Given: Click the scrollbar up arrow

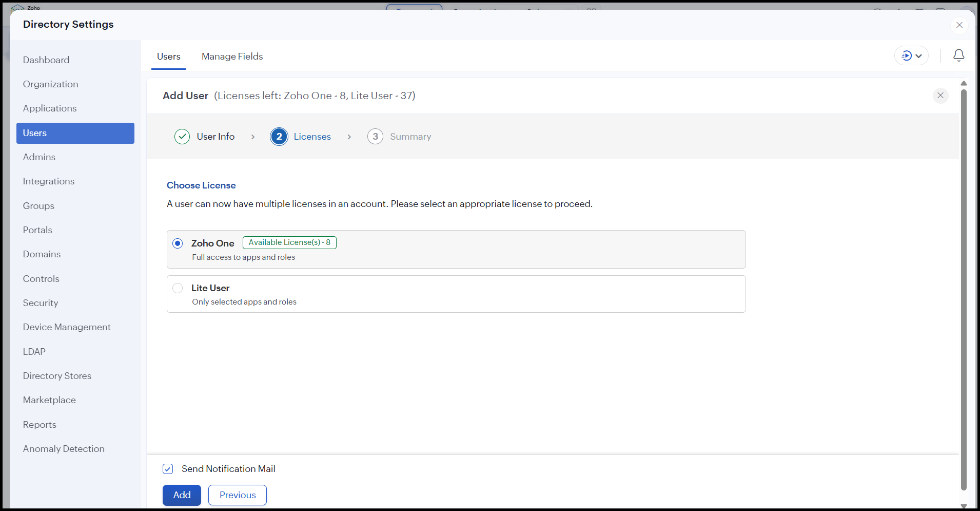Looking at the screenshot, I should (964, 83).
